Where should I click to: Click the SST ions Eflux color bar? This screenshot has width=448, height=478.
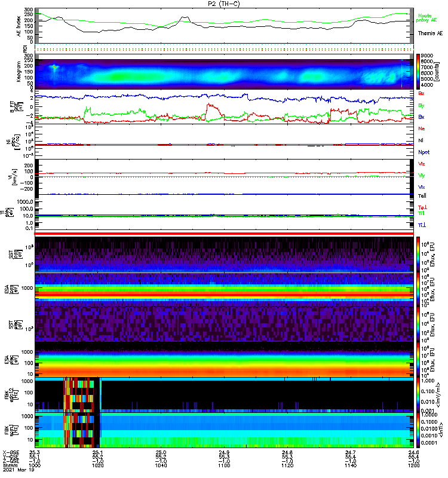click(418, 255)
